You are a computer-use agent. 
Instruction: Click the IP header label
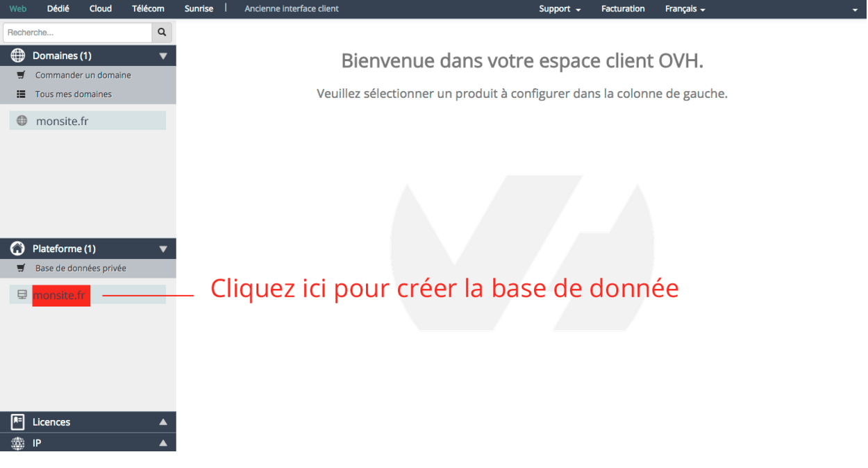click(x=37, y=443)
